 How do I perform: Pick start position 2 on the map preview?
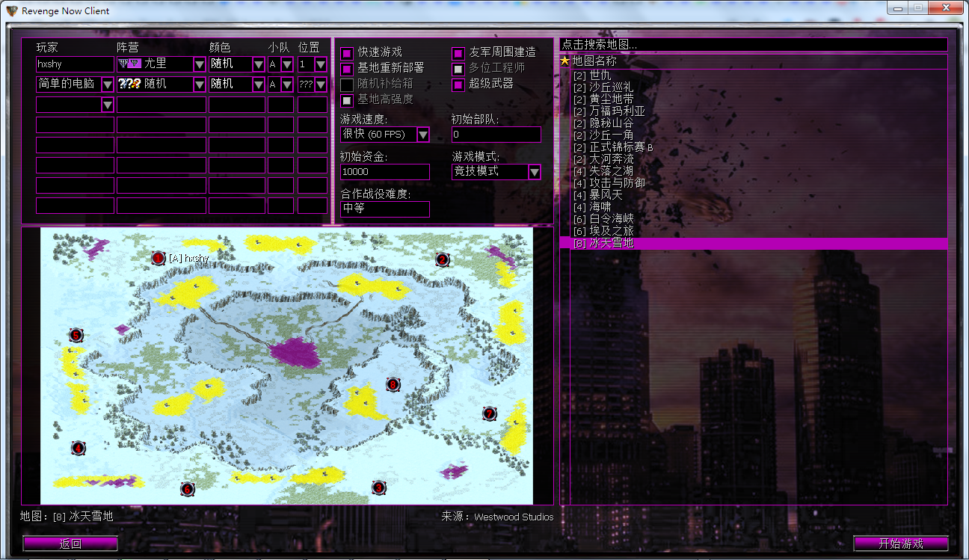[x=443, y=259]
